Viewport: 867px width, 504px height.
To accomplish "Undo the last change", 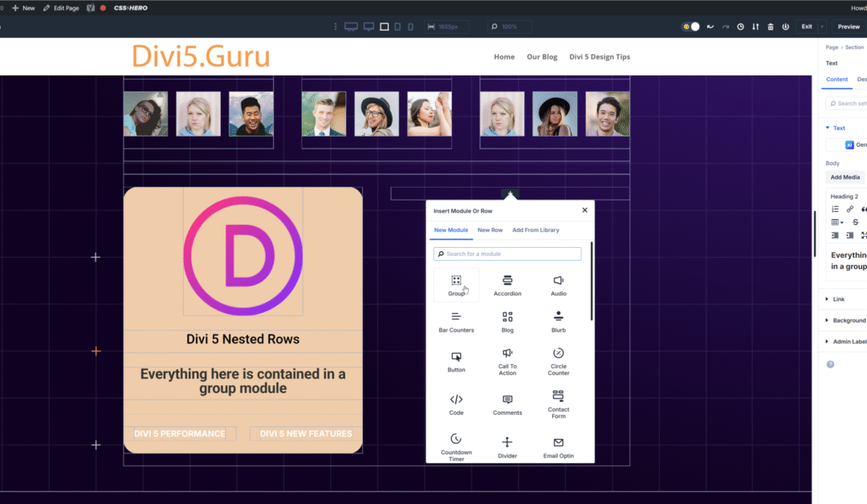I will click(x=710, y=26).
